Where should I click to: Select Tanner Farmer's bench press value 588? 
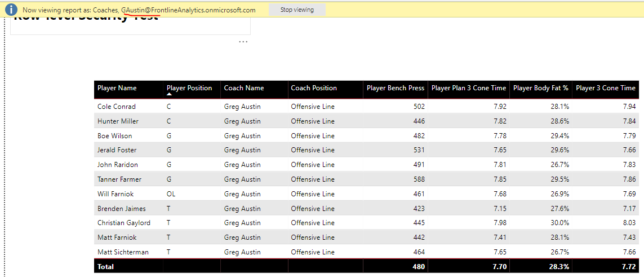pos(418,179)
